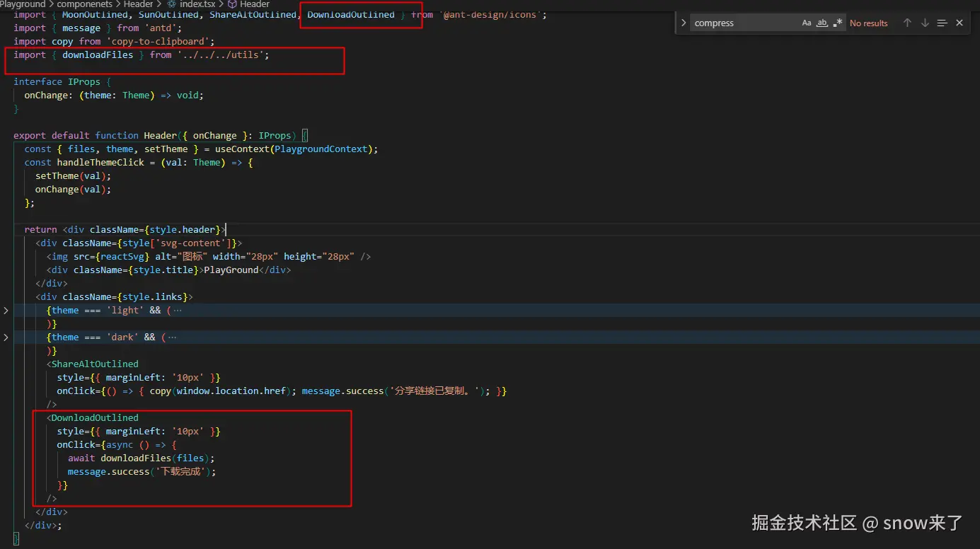
Task: Click 'componenets' breadcrumb segment
Action: point(85,4)
